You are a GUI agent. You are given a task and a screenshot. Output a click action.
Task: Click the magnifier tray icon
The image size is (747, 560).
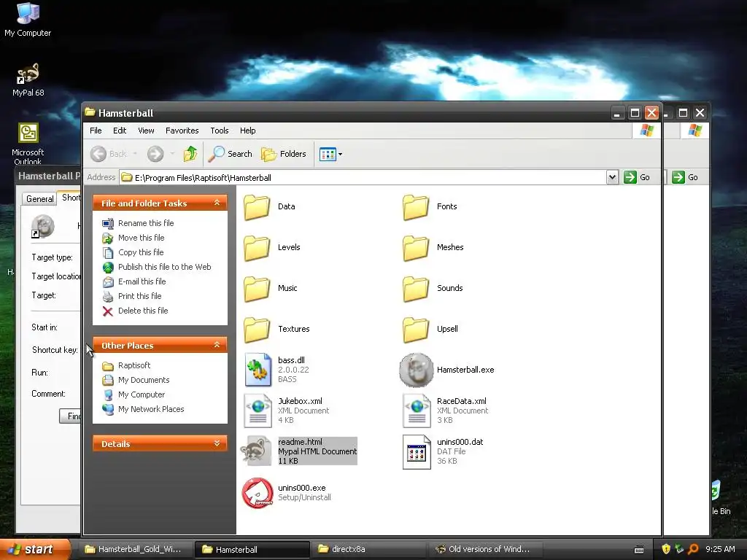tap(693, 549)
